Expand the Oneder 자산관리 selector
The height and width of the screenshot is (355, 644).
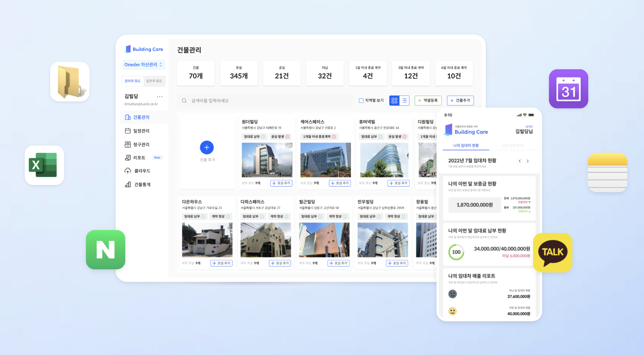click(x=143, y=65)
